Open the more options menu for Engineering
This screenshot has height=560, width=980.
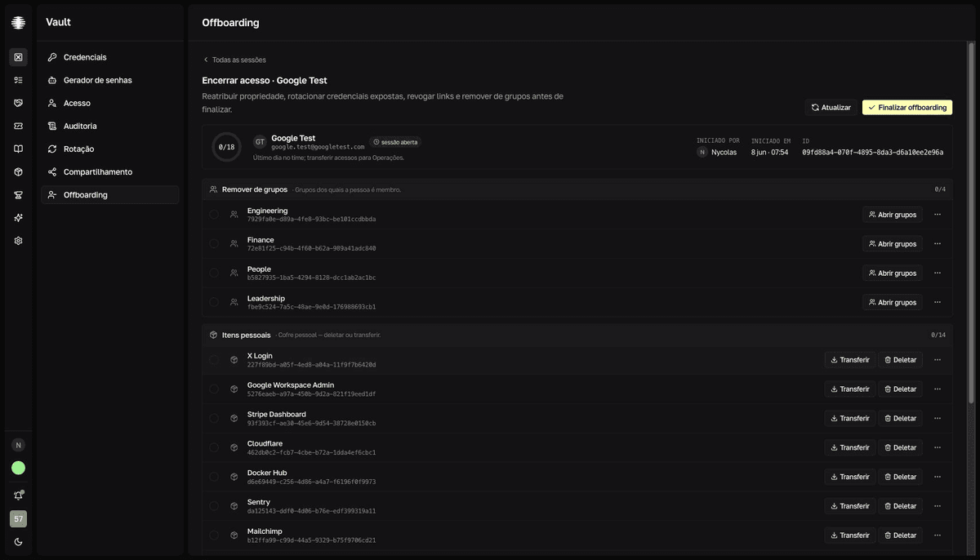click(938, 215)
